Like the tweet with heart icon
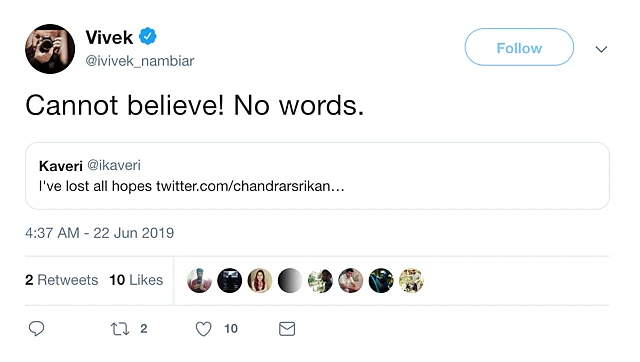This screenshot has width=640, height=362. [203, 329]
